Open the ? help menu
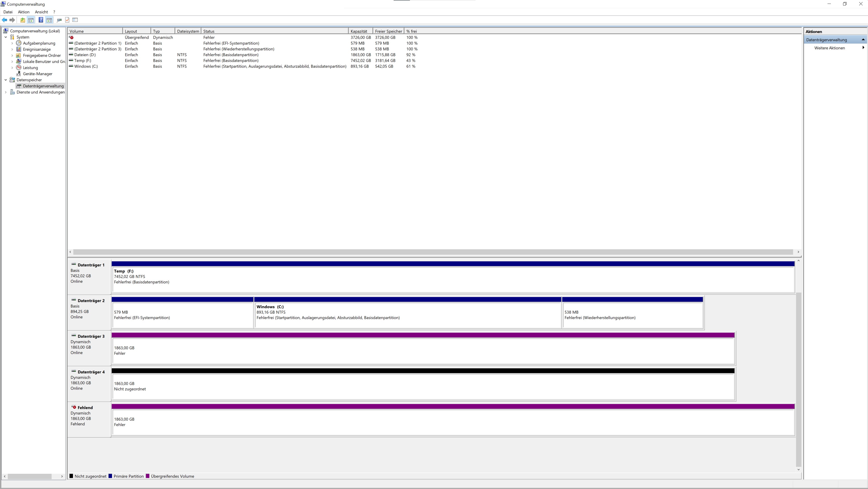The image size is (868, 489). [x=54, y=12]
